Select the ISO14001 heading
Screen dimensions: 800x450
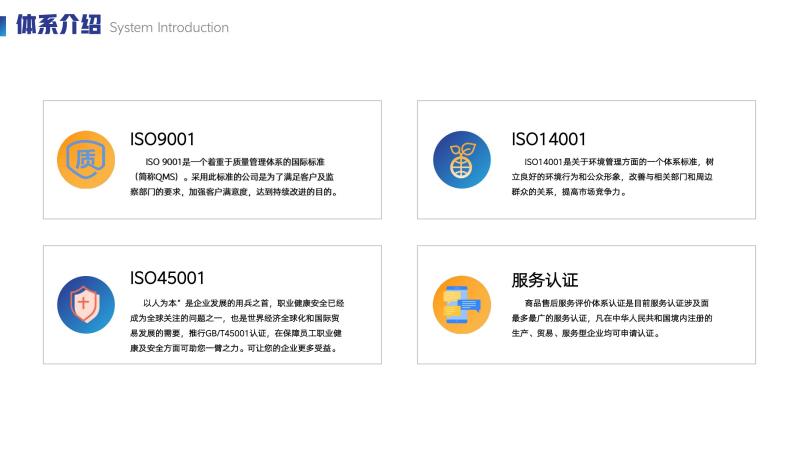[549, 139]
